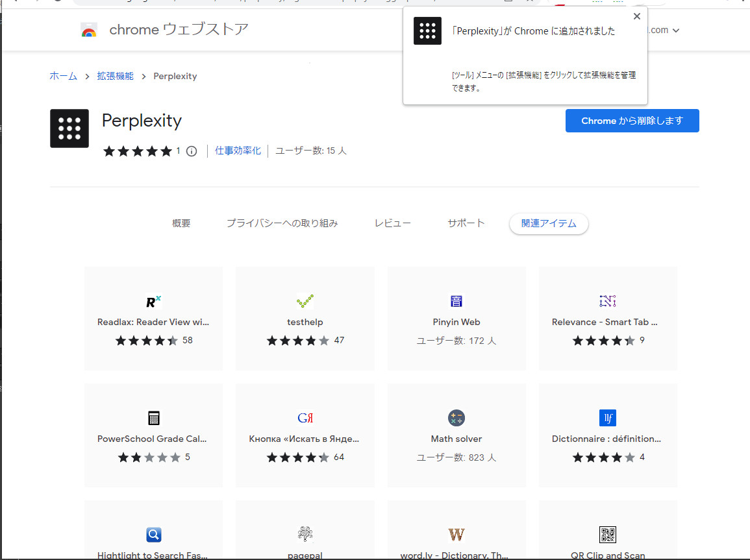The height and width of the screenshot is (560, 750).
Task: Go to ホーム breadcrumb link
Action: [63, 76]
